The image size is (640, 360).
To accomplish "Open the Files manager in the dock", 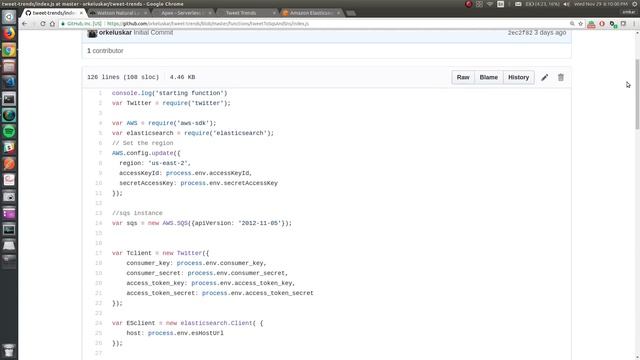I will pyautogui.click(x=9, y=66).
